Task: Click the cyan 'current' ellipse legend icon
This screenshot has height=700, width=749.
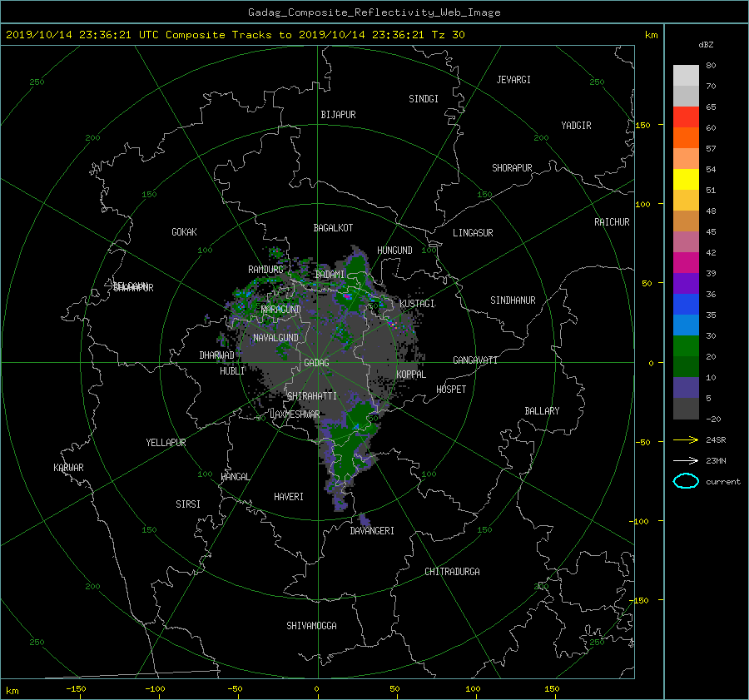Action: pyautogui.click(x=686, y=481)
